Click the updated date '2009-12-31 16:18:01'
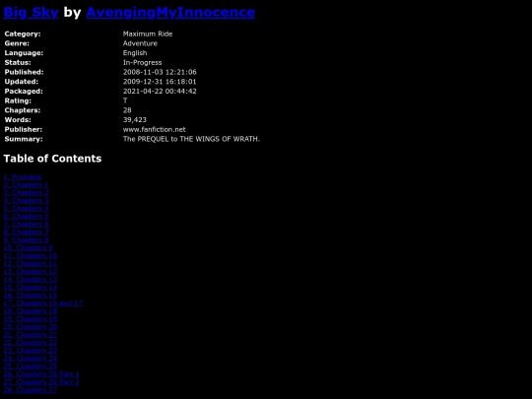This screenshot has height=399, width=532. [x=160, y=82]
